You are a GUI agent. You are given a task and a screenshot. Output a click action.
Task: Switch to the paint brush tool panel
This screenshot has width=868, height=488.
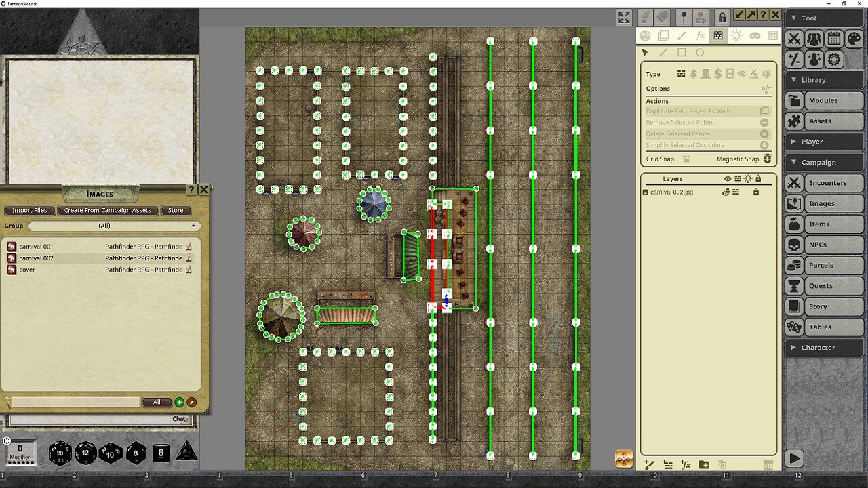coord(682,35)
